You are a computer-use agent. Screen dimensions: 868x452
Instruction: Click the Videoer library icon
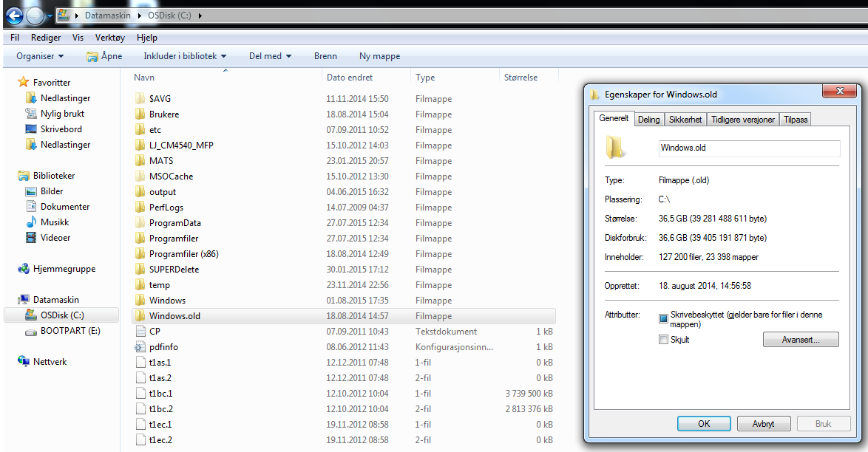[x=31, y=237]
